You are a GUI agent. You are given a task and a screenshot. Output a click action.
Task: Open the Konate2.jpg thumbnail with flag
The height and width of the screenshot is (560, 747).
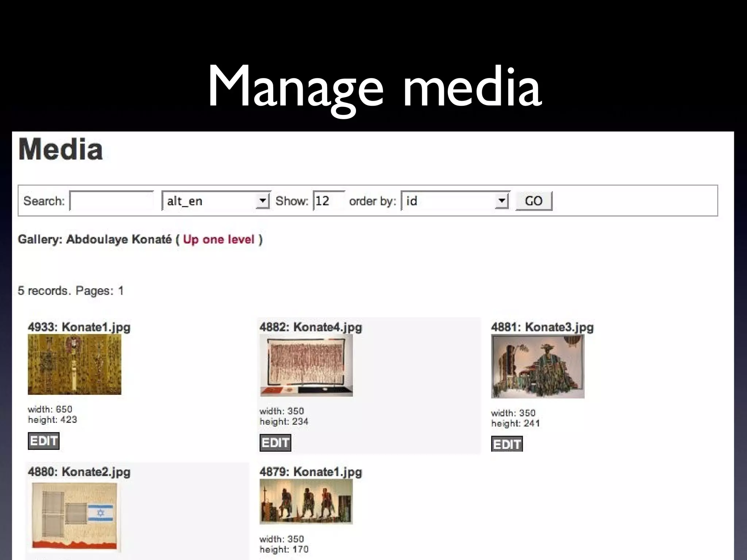(x=74, y=516)
